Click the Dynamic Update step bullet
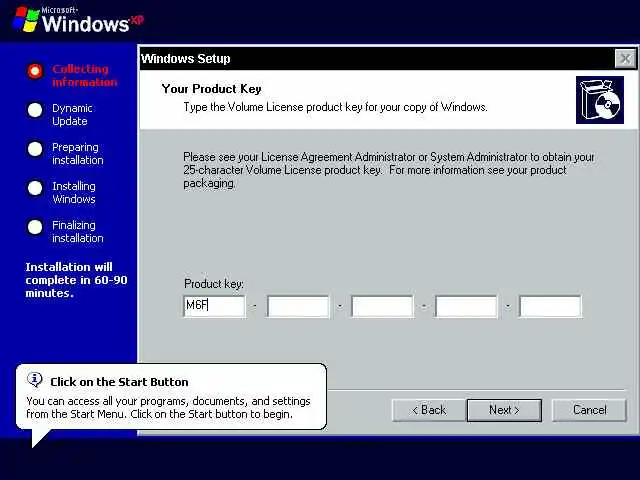The height and width of the screenshot is (480, 640). tap(35, 110)
